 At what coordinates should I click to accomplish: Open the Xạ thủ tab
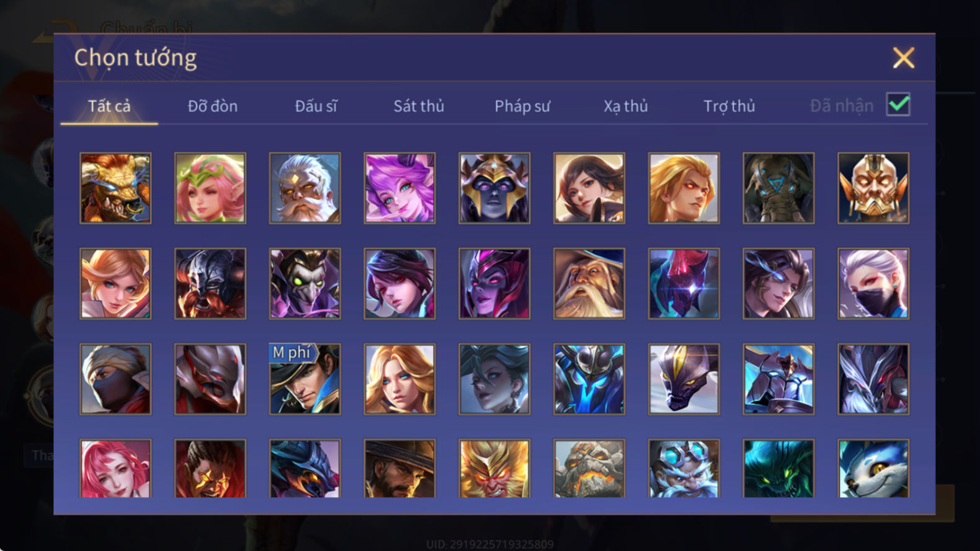point(626,106)
